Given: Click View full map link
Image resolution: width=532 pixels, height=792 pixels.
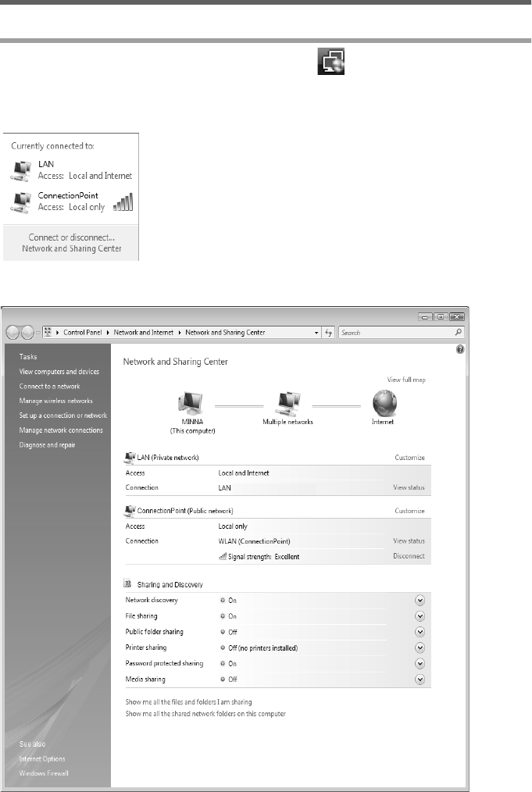Looking at the screenshot, I should pyautogui.click(x=406, y=380).
